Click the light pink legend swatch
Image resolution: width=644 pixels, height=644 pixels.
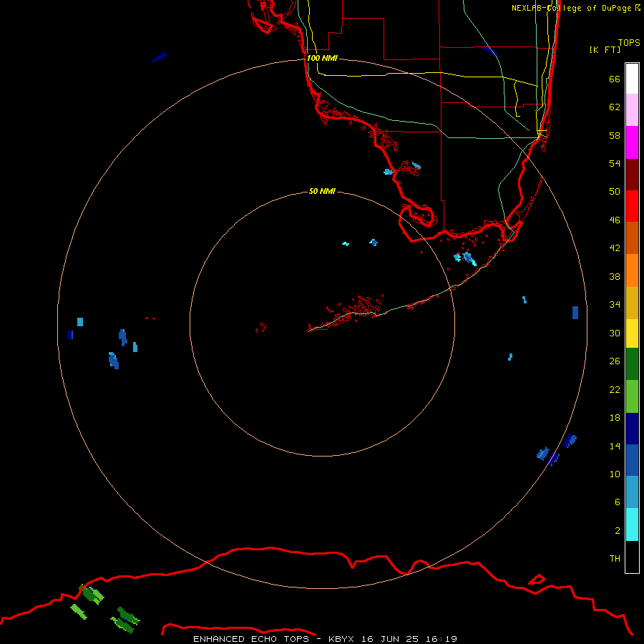[632, 109]
